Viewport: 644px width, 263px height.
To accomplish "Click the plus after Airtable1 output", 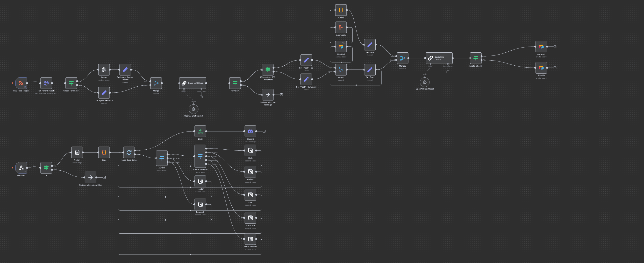I will point(555,47).
